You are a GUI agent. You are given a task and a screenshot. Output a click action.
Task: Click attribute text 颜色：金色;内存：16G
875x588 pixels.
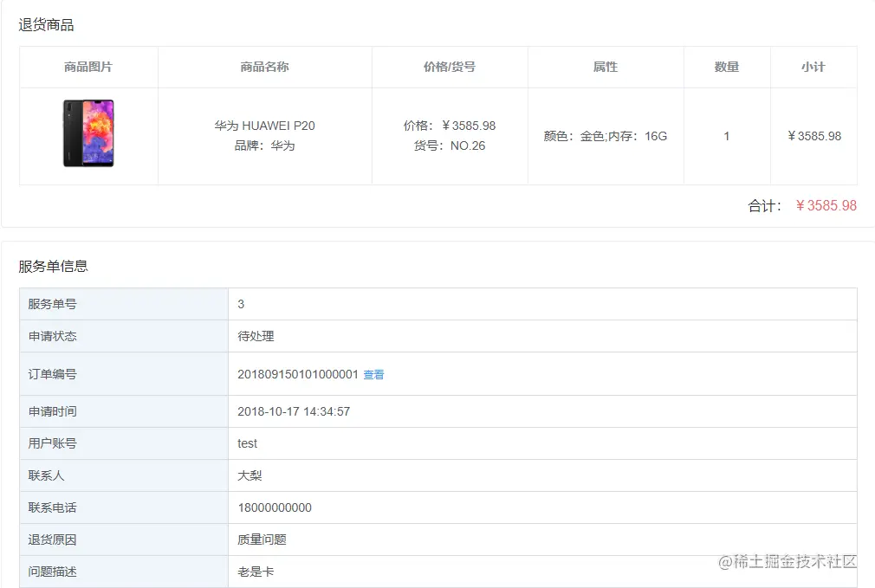pos(605,136)
